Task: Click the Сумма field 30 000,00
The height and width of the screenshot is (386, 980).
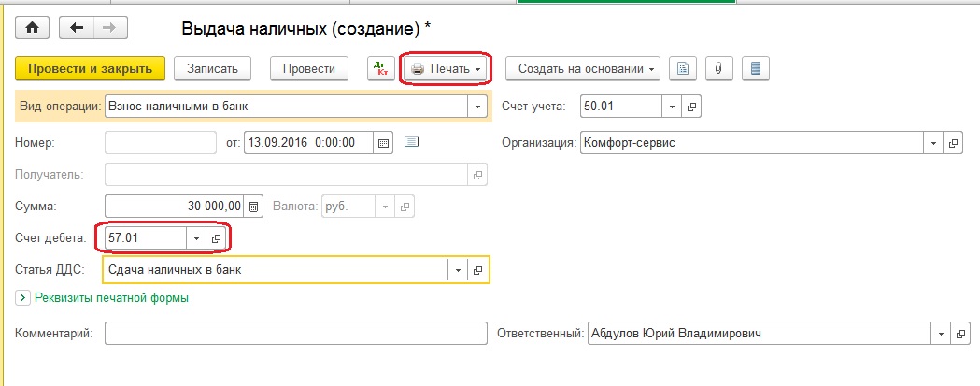Action: tap(176, 207)
